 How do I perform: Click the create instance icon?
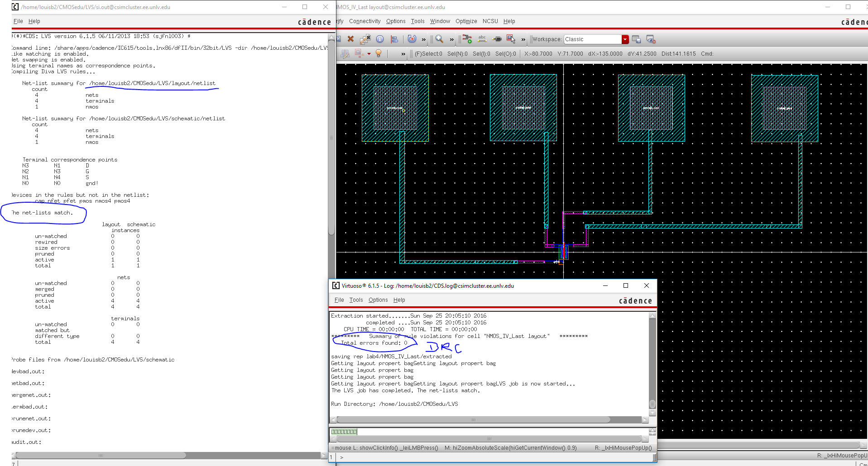[467, 39]
